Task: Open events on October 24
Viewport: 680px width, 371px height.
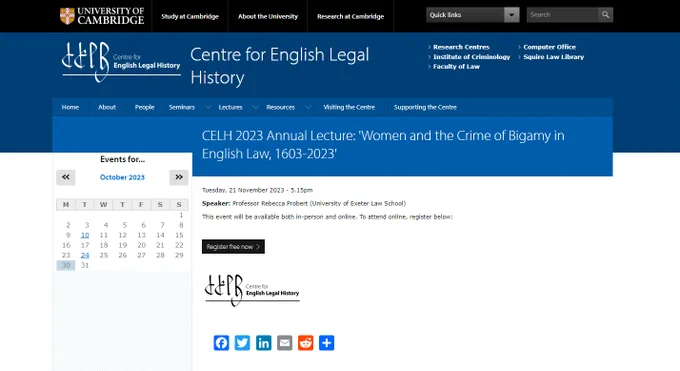Action: (x=85, y=255)
